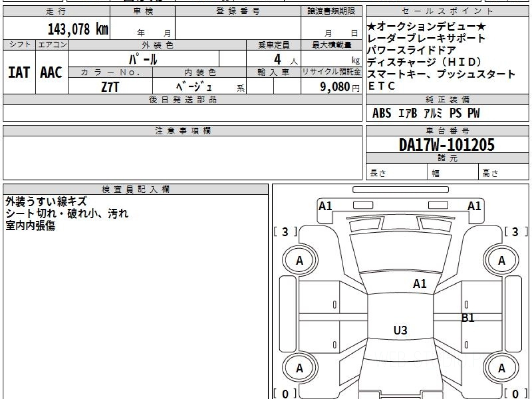Click the 譲渡書類期限 header cell
The image size is (532, 399).
[332, 12]
